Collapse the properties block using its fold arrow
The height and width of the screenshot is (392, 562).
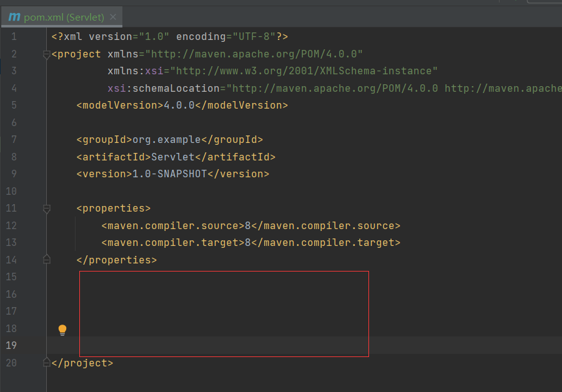pyautogui.click(x=46, y=208)
